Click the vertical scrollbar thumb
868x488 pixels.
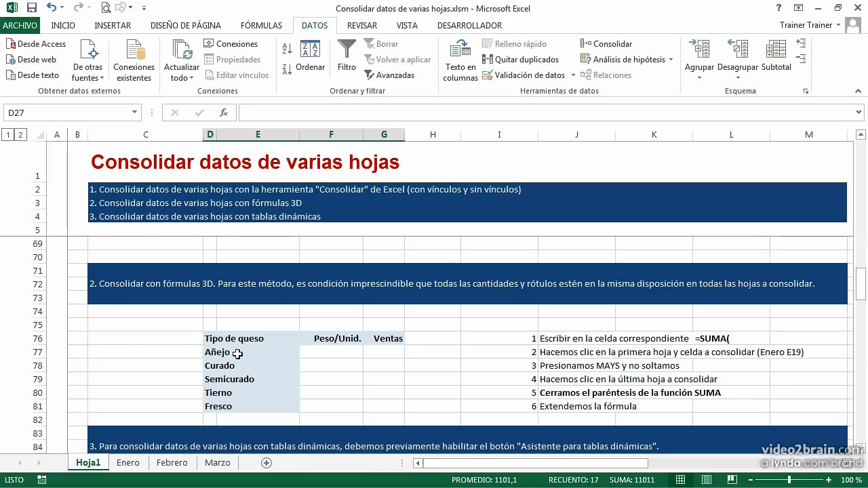(861, 284)
